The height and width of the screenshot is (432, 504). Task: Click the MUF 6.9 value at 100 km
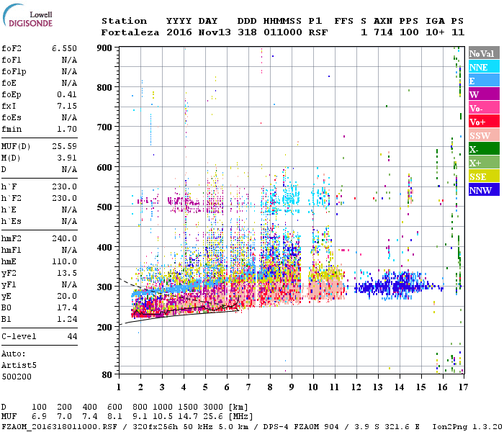point(39,416)
